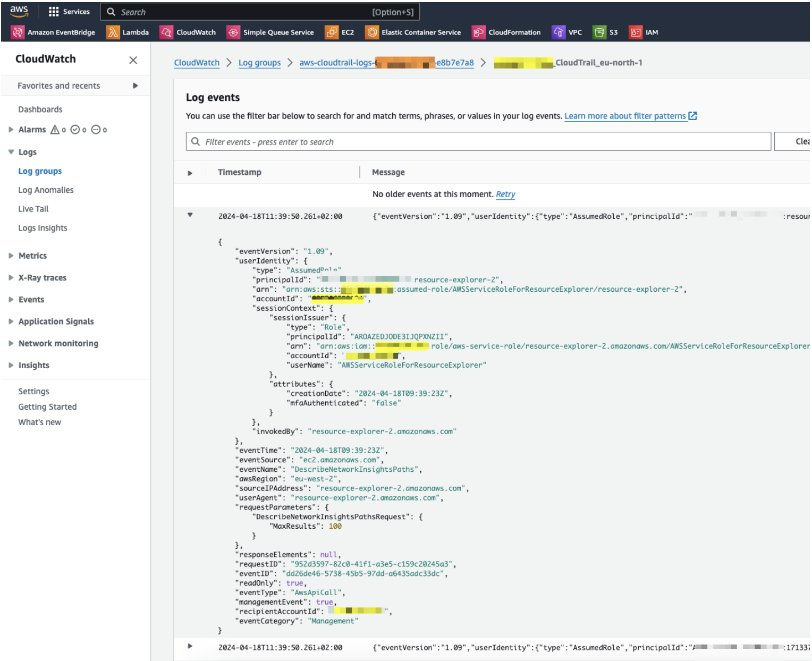Image resolution: width=812 pixels, height=661 pixels.
Task: Collapse the Logs section in the sidebar
Action: click(x=11, y=151)
